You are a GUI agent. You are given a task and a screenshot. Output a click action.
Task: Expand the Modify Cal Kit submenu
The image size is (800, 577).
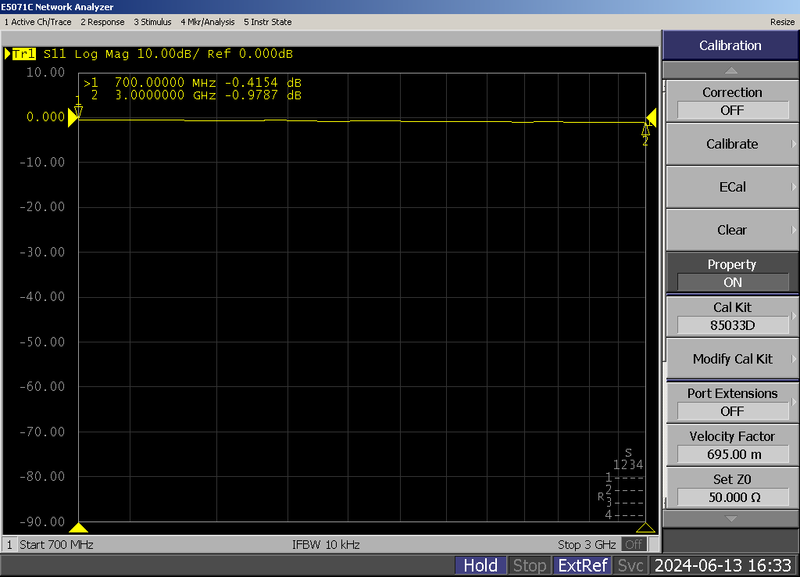point(731,359)
